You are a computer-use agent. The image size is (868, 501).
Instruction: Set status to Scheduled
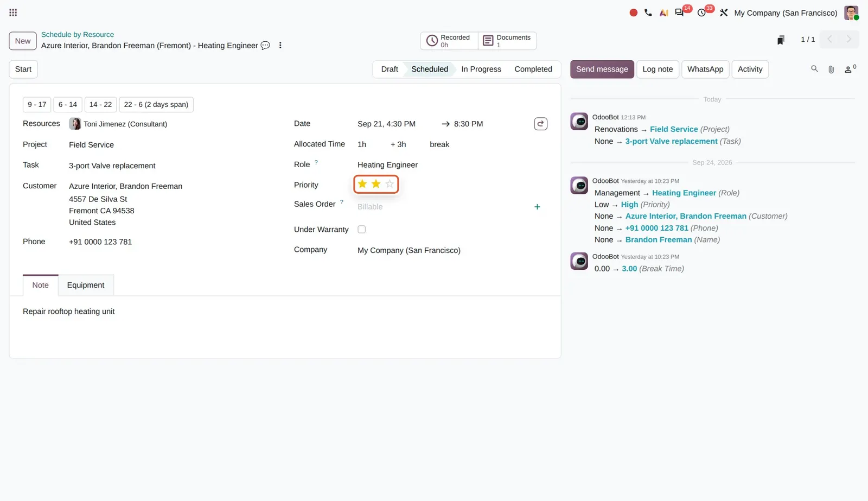(x=430, y=69)
